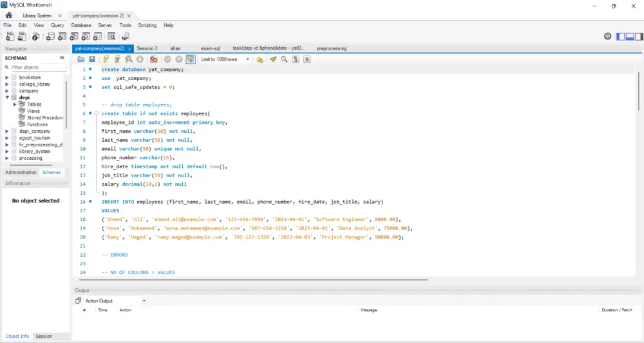Refresh the schemas list icon
Screen dimensions: 644x343
62,58
